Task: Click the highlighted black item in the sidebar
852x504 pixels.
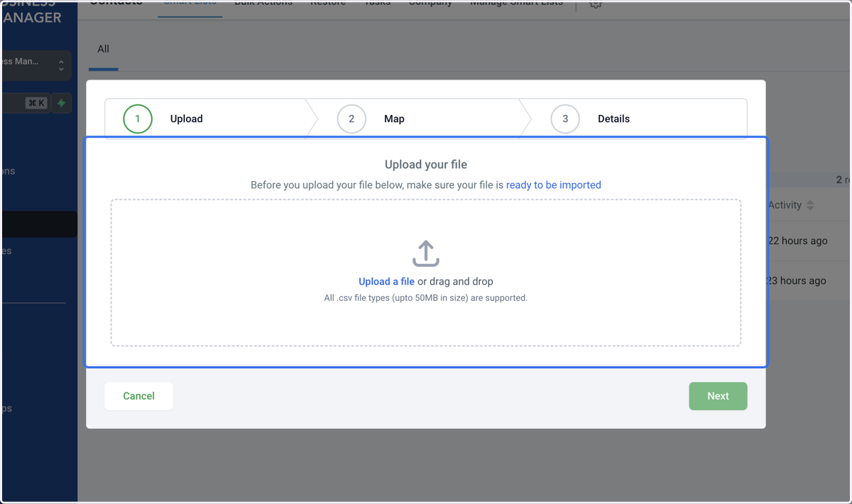Action: pyautogui.click(x=40, y=224)
